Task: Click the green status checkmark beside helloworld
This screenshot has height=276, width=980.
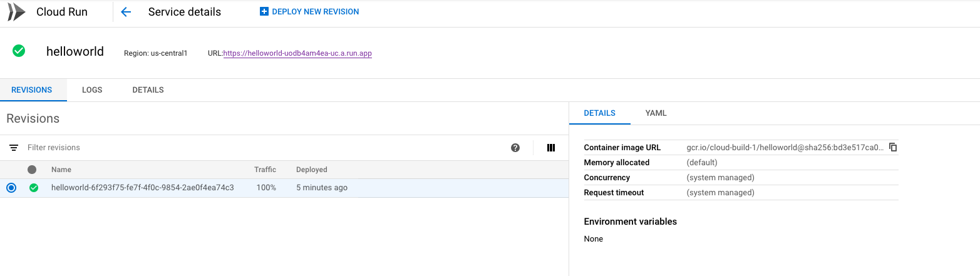Action: click(19, 51)
